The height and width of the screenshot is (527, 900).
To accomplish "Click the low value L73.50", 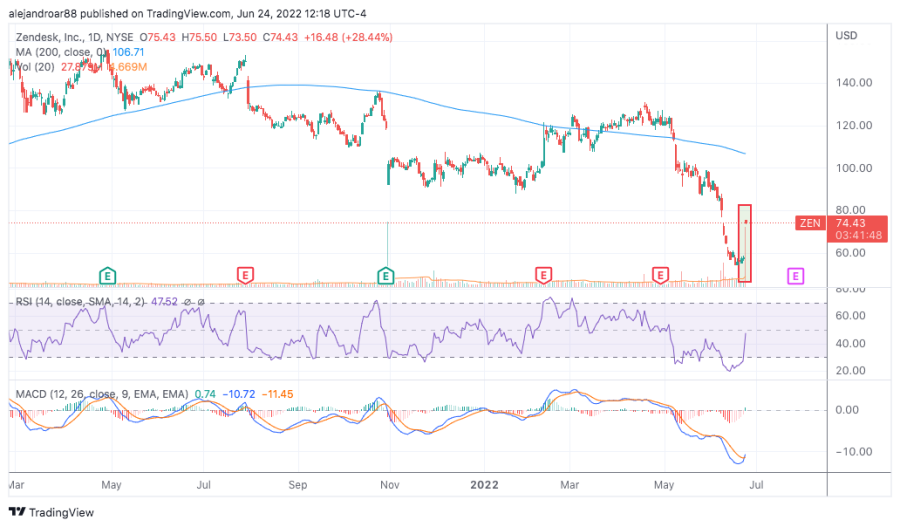I will click(240, 37).
